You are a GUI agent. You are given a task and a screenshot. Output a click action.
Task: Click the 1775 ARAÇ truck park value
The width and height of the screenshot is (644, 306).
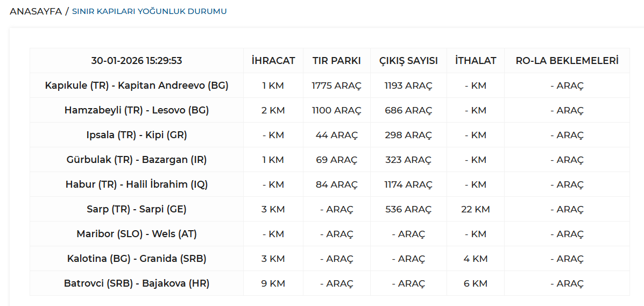337,86
